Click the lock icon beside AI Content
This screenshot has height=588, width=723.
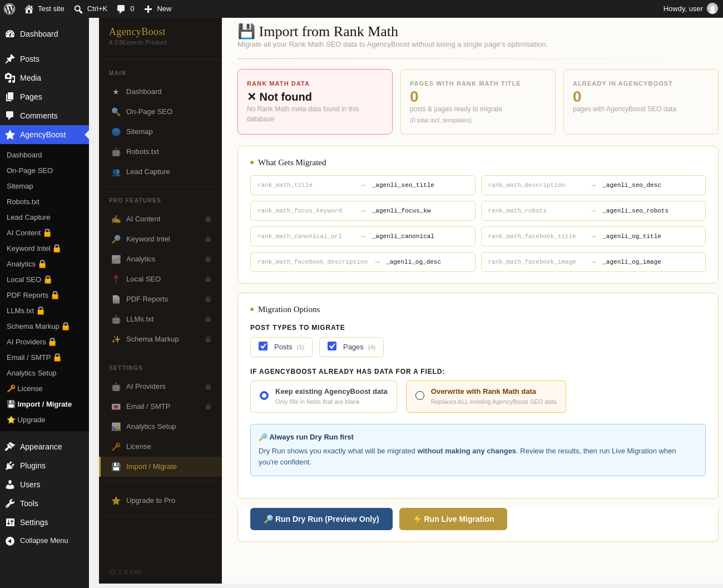[x=208, y=219]
